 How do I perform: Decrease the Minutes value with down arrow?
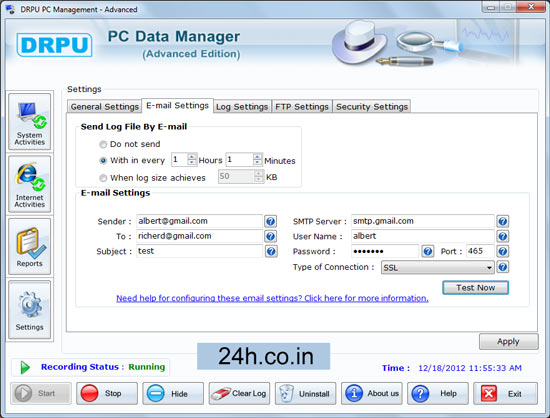pos(257,162)
